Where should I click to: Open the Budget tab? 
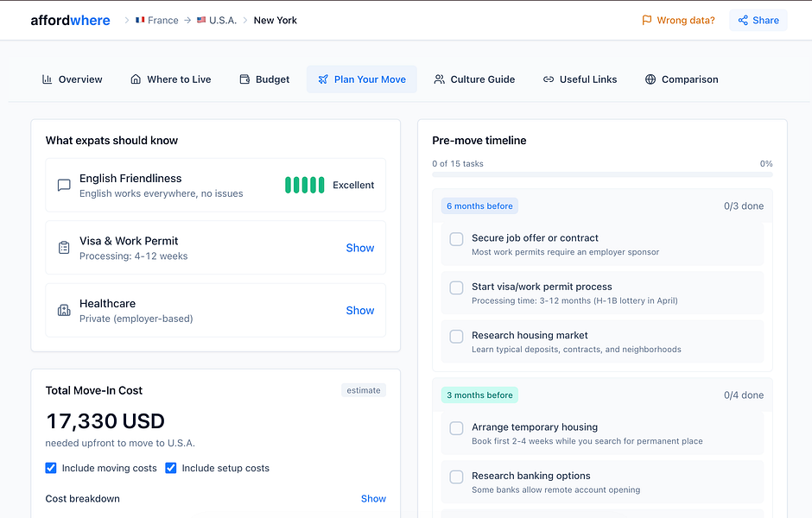pyautogui.click(x=264, y=79)
